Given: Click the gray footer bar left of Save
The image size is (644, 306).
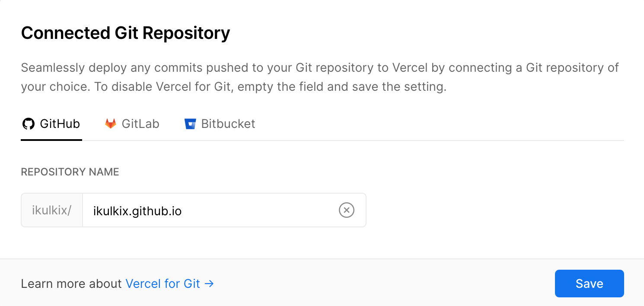Looking at the screenshot, I should [380, 284].
